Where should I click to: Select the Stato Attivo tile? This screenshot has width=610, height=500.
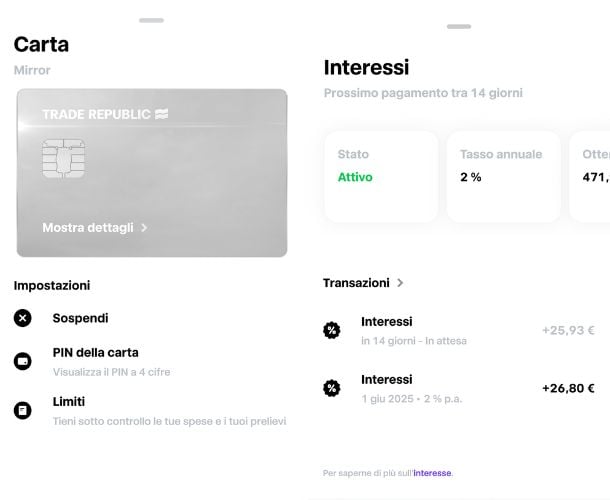tap(381, 176)
